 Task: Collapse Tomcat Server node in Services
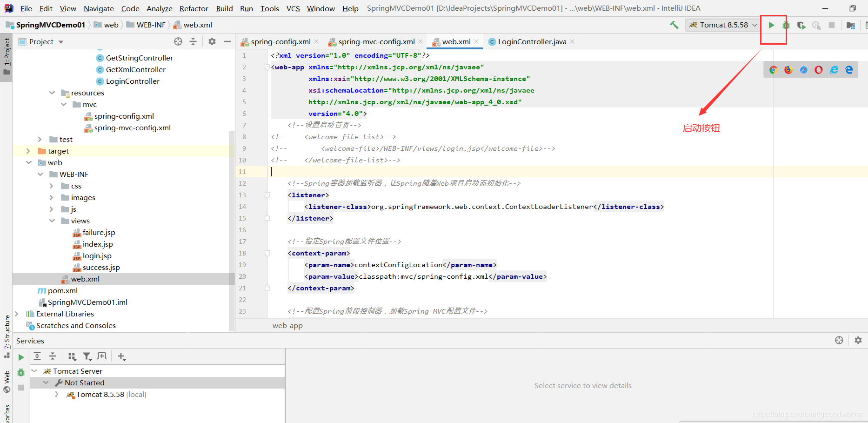tap(34, 371)
